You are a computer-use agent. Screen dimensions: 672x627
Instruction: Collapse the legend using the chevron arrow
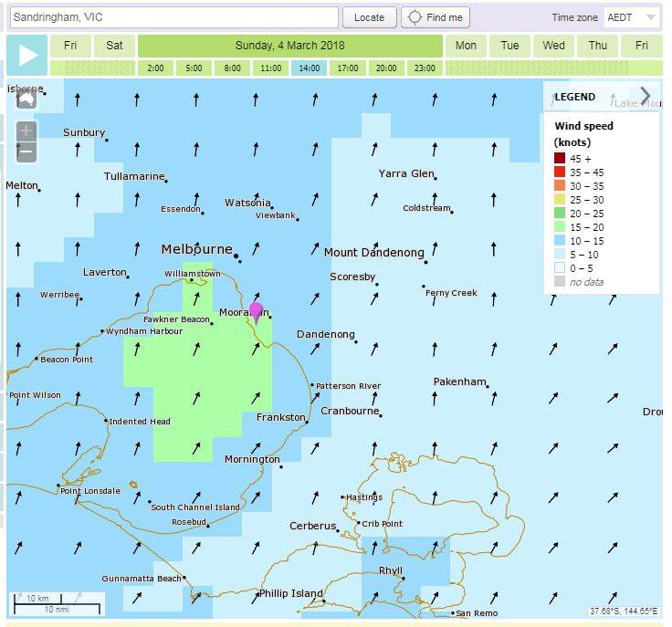pyautogui.click(x=646, y=96)
